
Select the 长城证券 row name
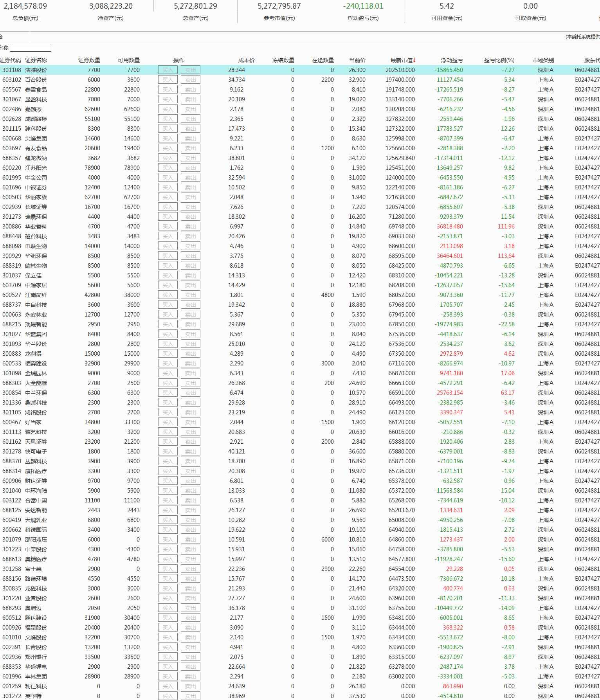click(x=36, y=207)
